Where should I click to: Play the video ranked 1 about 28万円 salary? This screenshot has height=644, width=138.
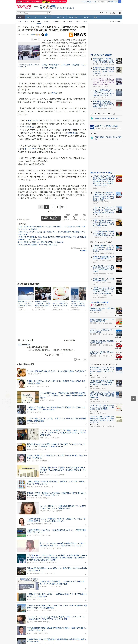[x=119, y=248]
